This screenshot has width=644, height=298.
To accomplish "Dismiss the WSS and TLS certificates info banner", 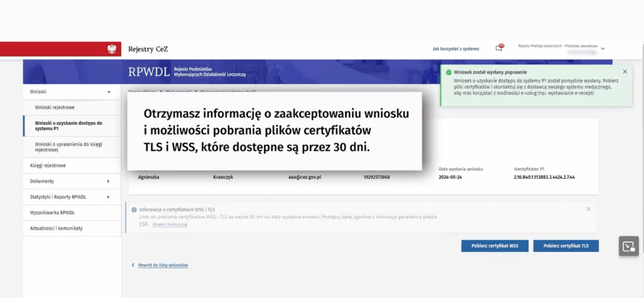I will click(x=588, y=209).
